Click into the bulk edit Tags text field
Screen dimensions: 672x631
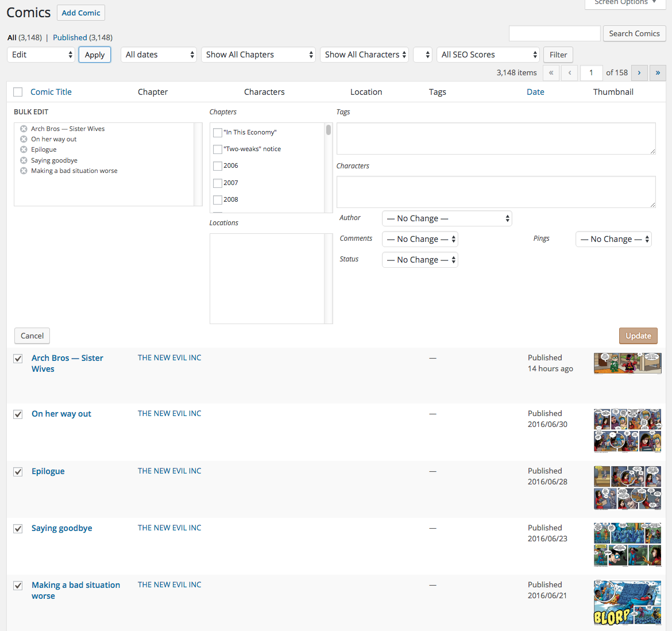[x=496, y=138]
